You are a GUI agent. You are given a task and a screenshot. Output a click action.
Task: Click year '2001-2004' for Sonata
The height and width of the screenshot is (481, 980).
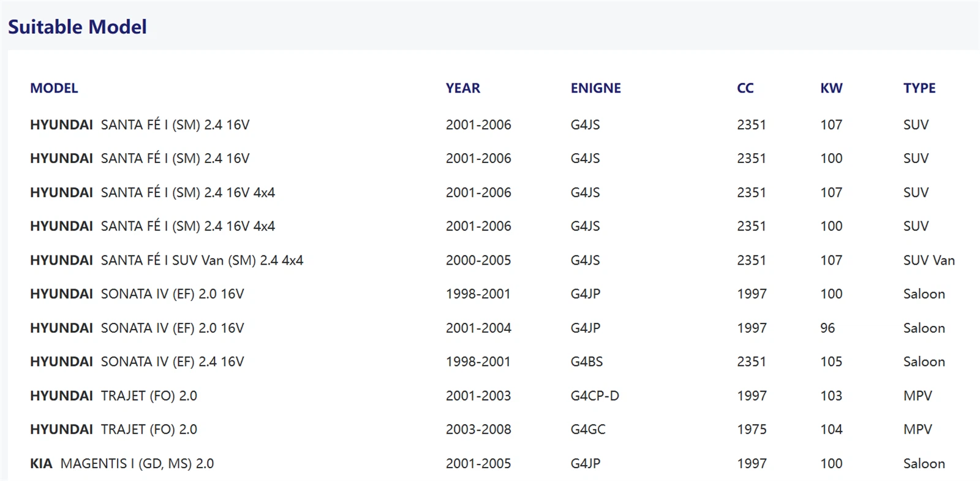tap(478, 328)
